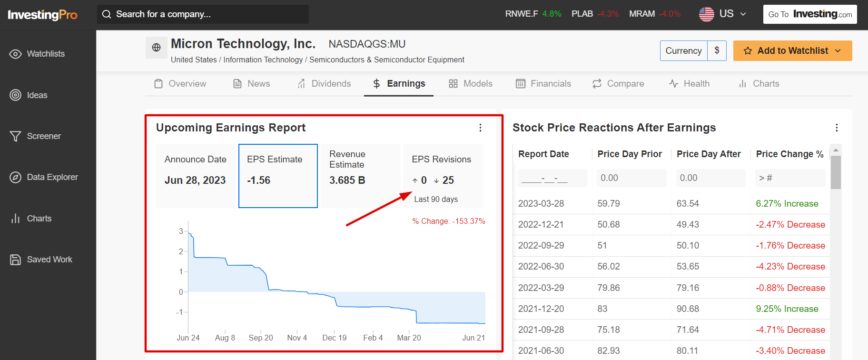Open Watchlists eye icon in sidebar
This screenshot has width=868, height=360.
(x=16, y=54)
